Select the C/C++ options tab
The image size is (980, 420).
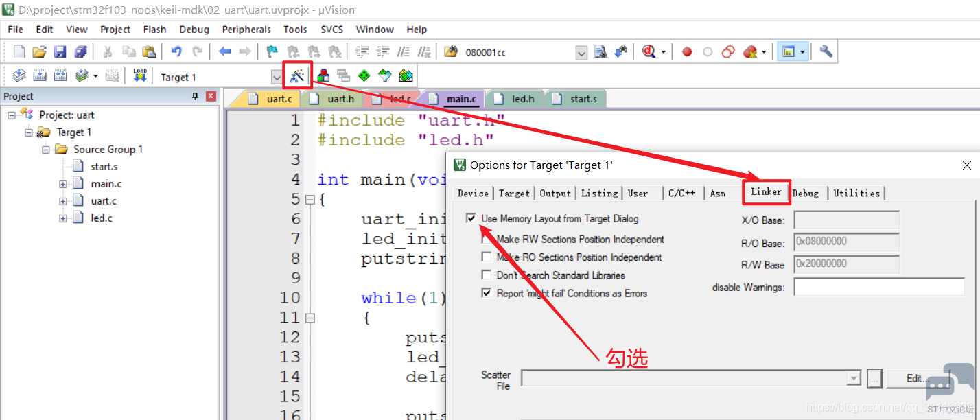click(x=682, y=193)
